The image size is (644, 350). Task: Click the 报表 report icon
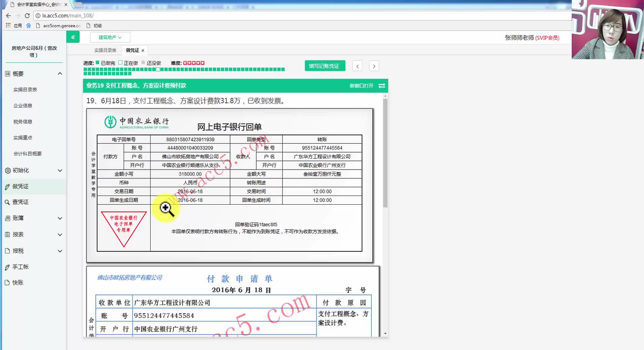tap(7, 234)
